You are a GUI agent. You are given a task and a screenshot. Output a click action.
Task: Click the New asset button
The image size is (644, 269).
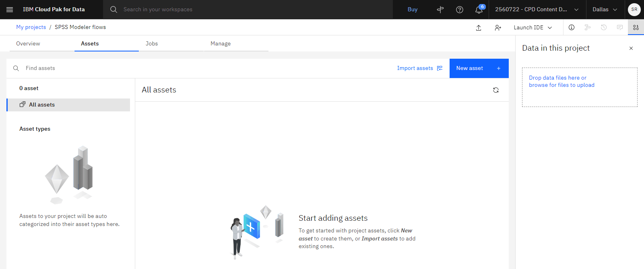point(479,68)
